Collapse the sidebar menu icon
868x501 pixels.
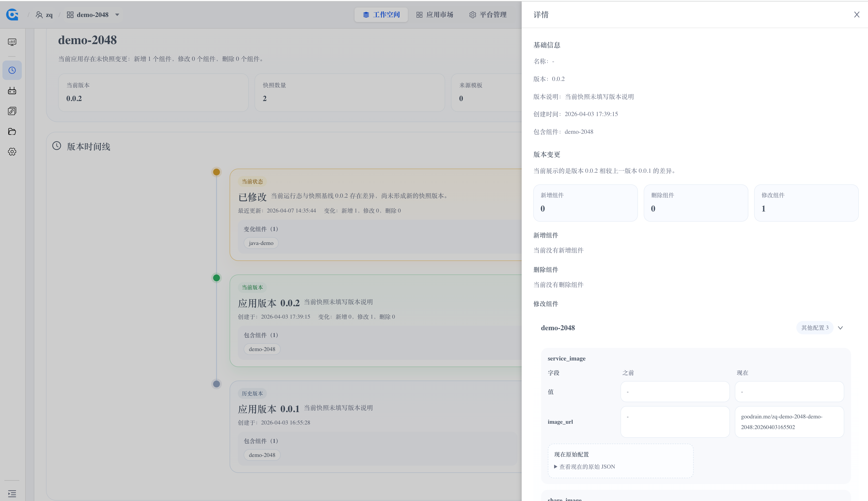click(x=12, y=493)
